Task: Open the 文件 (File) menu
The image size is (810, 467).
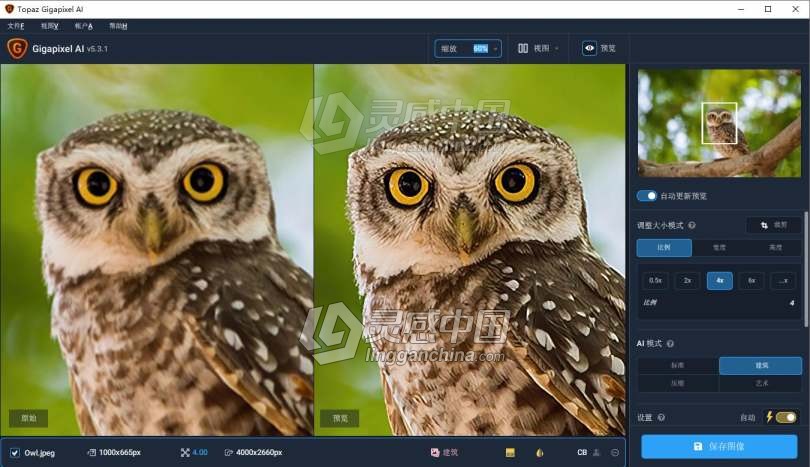Action: click(x=16, y=26)
